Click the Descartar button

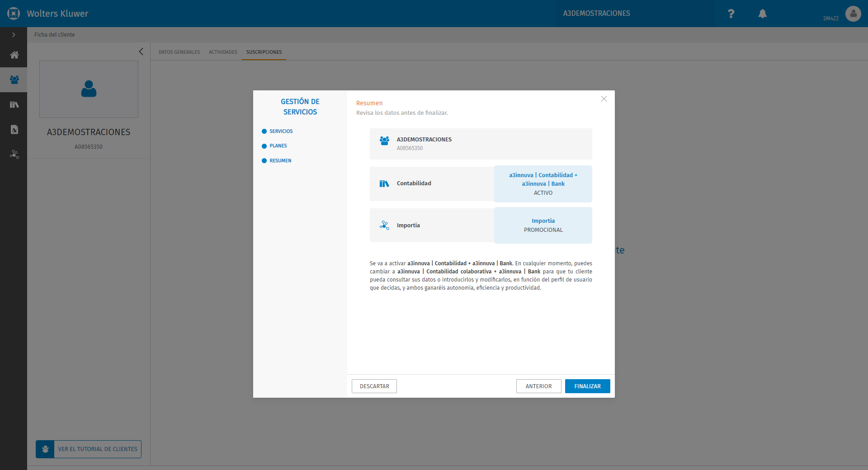374,386
